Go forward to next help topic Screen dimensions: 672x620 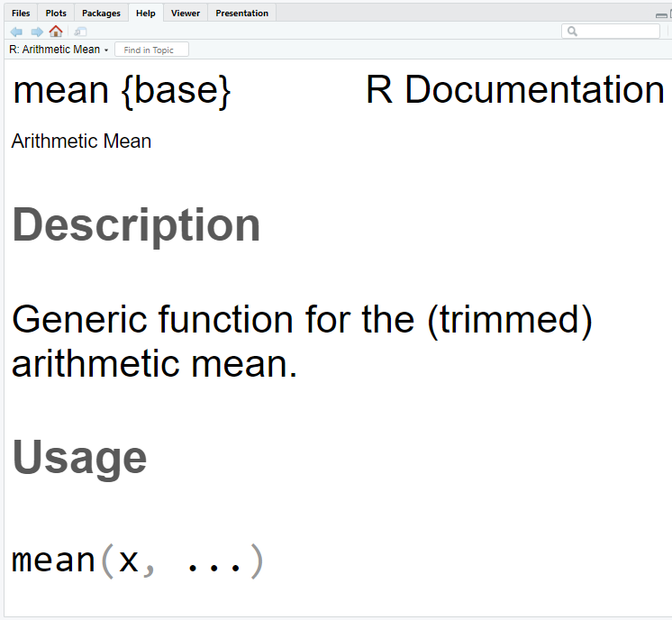(36, 32)
